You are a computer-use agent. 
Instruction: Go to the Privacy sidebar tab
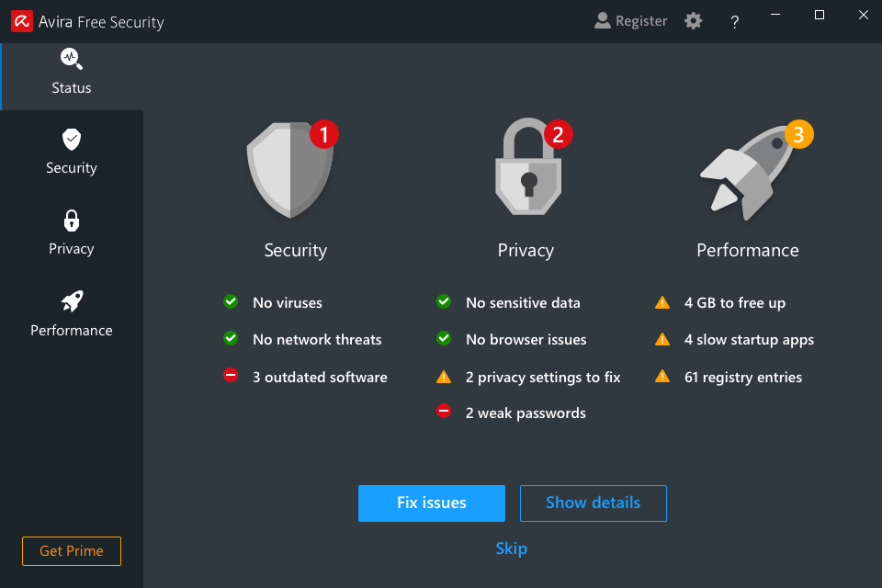[72, 233]
